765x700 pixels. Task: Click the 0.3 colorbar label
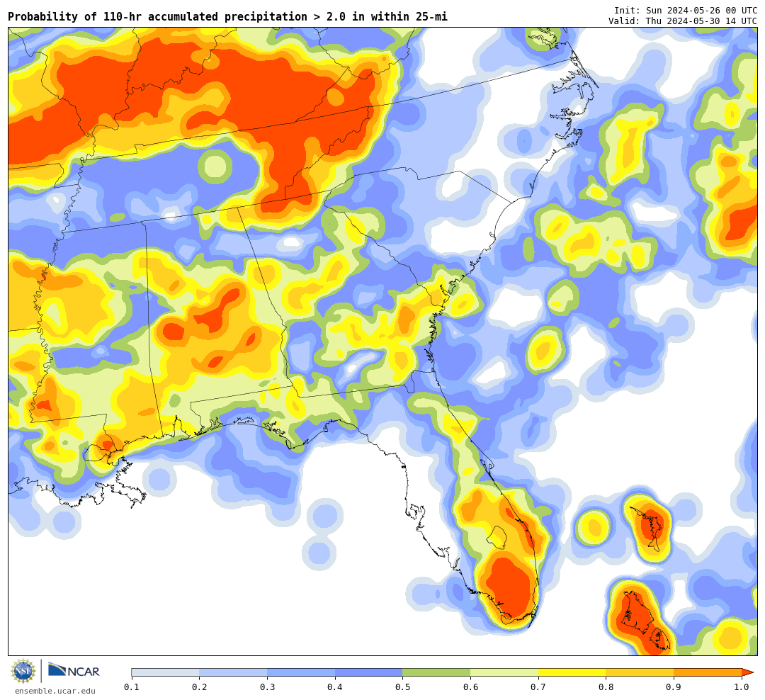pyautogui.click(x=267, y=687)
